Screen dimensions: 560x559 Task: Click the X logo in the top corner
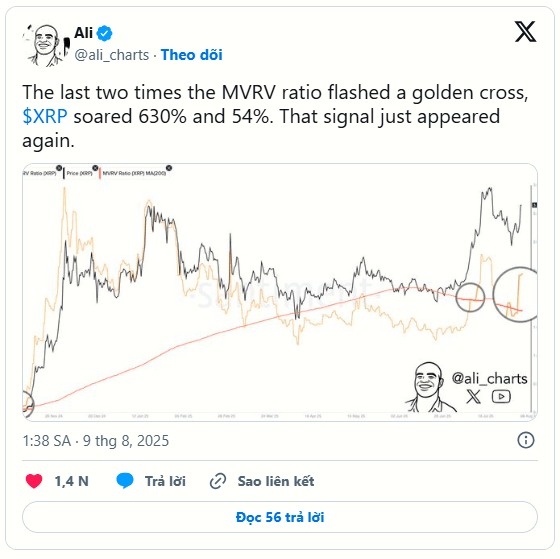[525, 32]
